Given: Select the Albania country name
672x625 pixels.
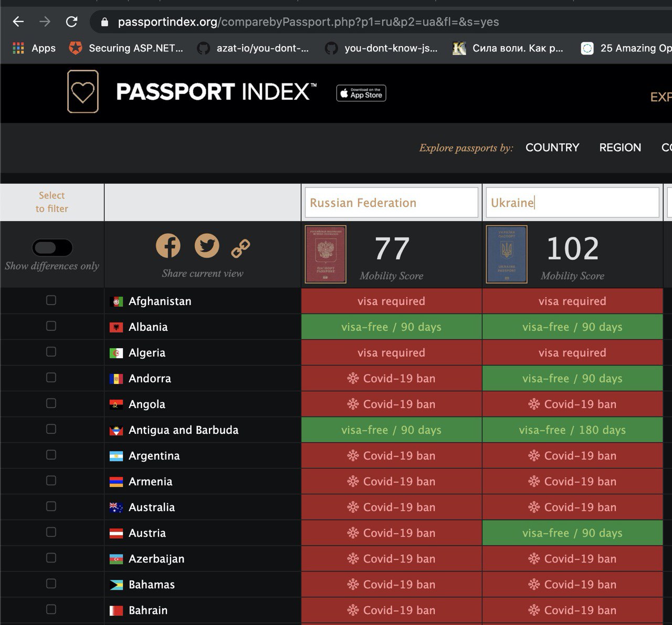Looking at the screenshot, I should (148, 327).
